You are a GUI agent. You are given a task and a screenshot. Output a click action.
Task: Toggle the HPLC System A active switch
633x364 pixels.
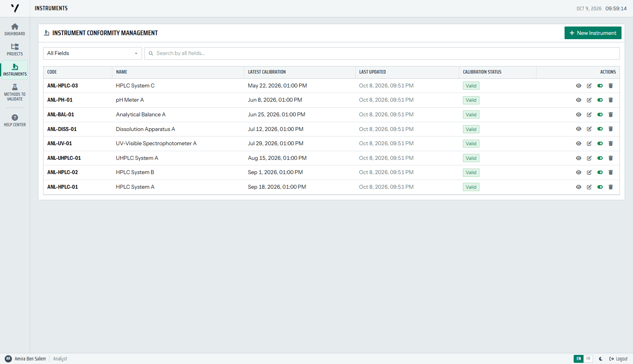point(600,187)
